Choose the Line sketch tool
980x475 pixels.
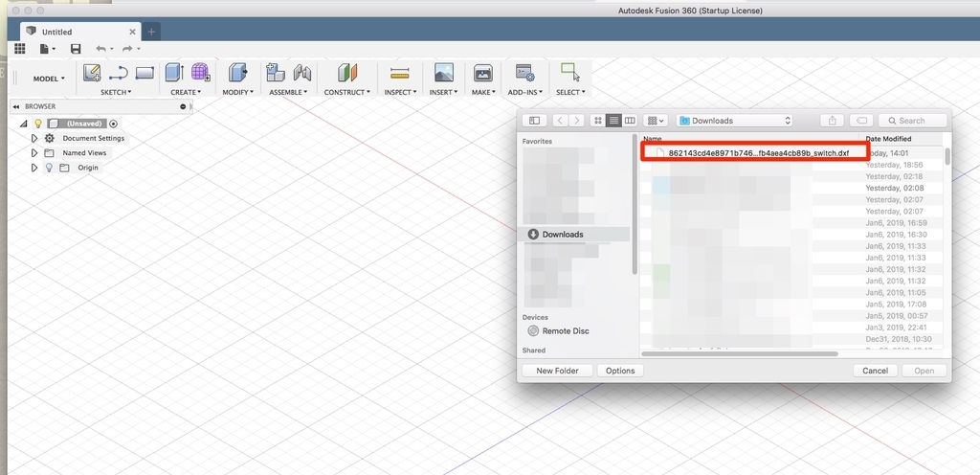pyautogui.click(x=118, y=73)
